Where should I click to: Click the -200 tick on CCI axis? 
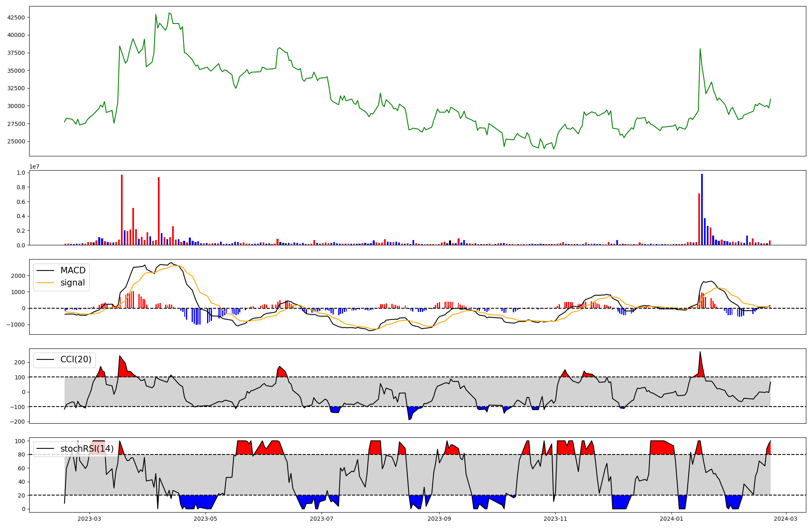(x=18, y=422)
